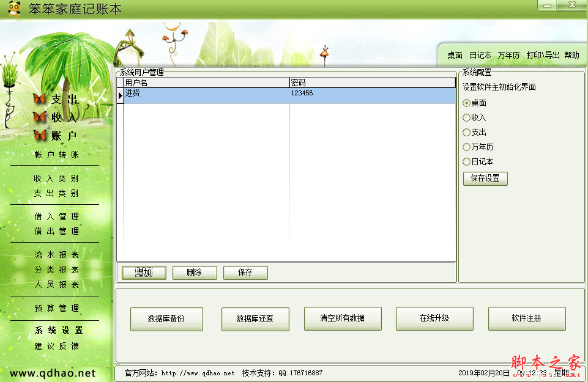Viewport: 588px width, 382px height.
Task: Select the 桌面 radio button
Action: [x=465, y=102]
